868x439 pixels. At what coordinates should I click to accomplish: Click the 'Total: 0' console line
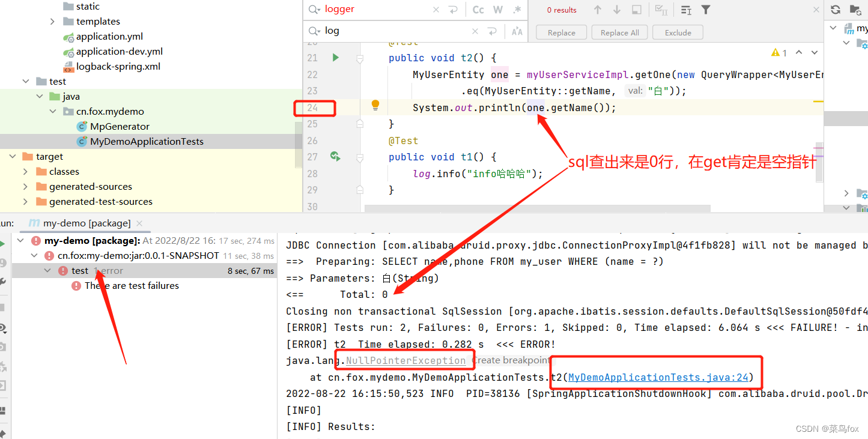pyautogui.click(x=337, y=294)
